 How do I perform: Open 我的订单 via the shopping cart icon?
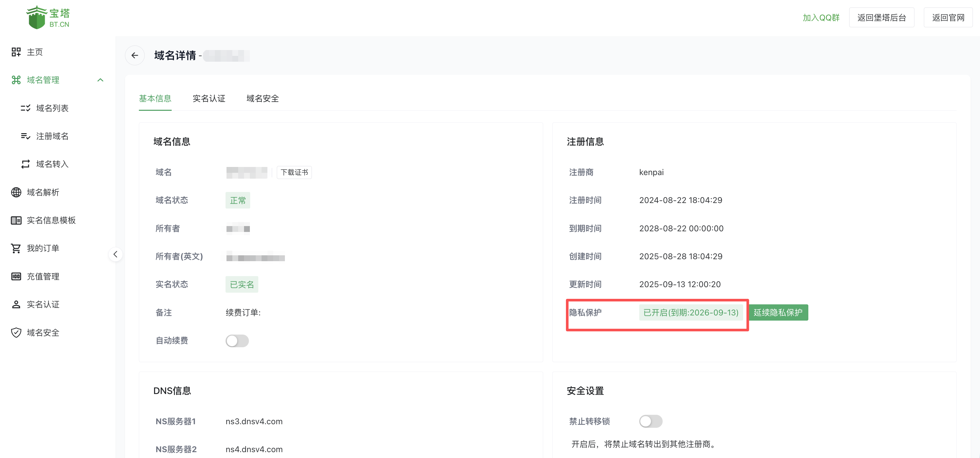click(x=16, y=248)
